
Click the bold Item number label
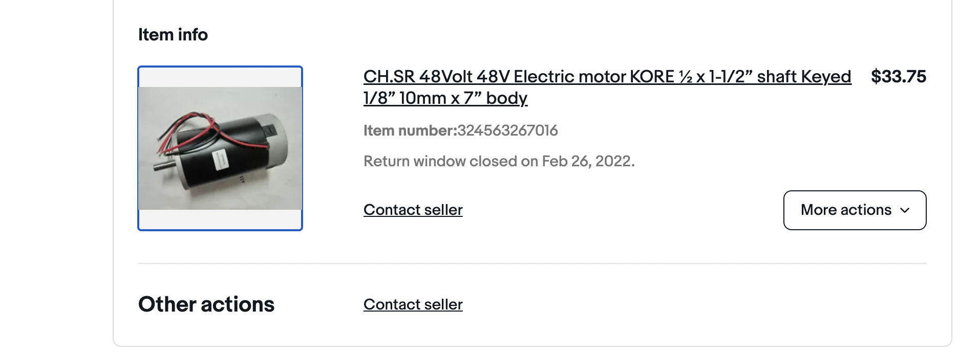410,131
